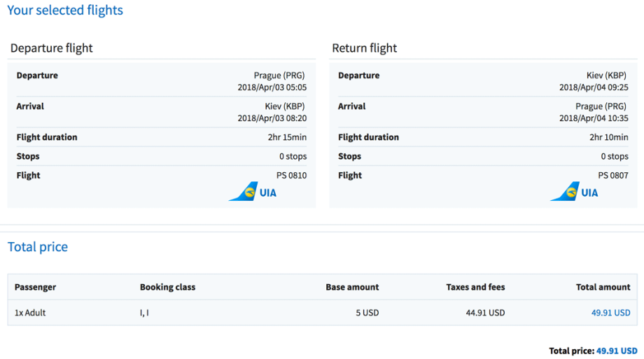Viewport: 644px width, 359px height.
Task: Click the bottom Total price 49.91 USD text
Action: pyautogui.click(x=617, y=351)
